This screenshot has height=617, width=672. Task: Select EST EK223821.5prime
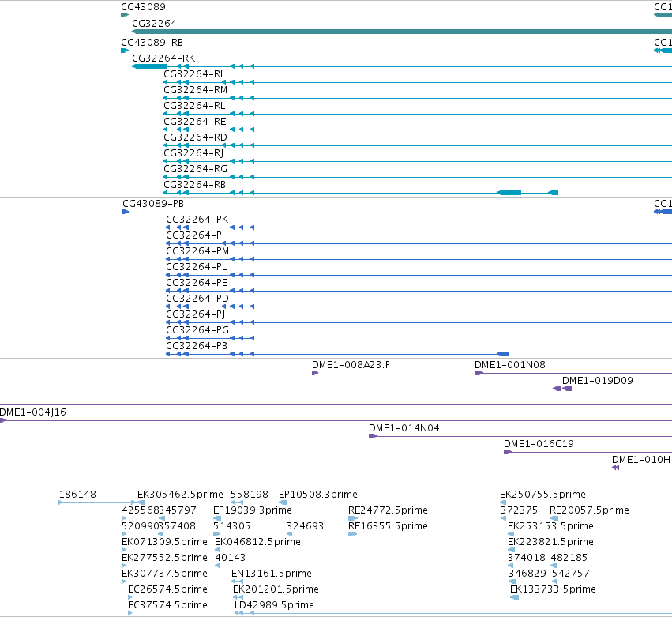pos(550,542)
